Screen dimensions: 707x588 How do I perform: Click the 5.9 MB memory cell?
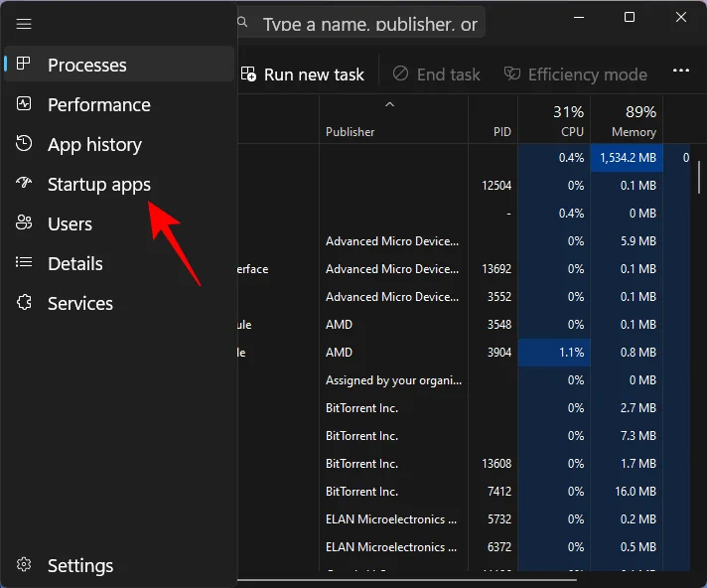click(x=627, y=240)
